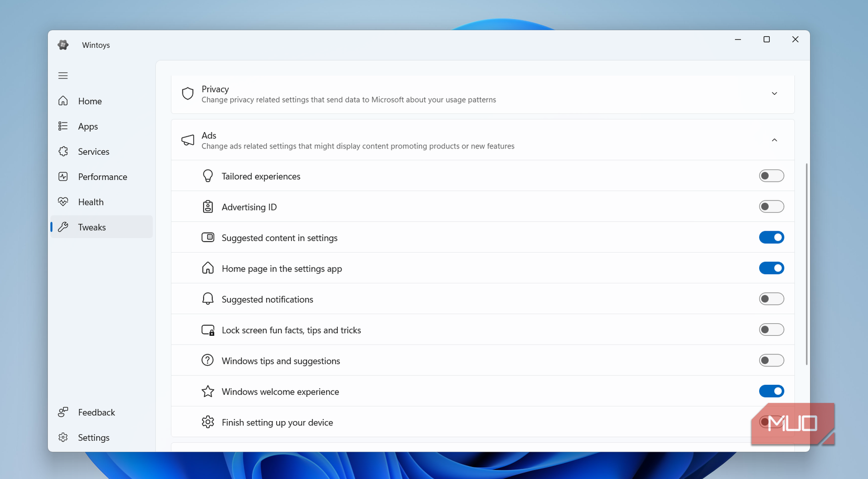
Task: Expand the Privacy section
Action: [774, 93]
